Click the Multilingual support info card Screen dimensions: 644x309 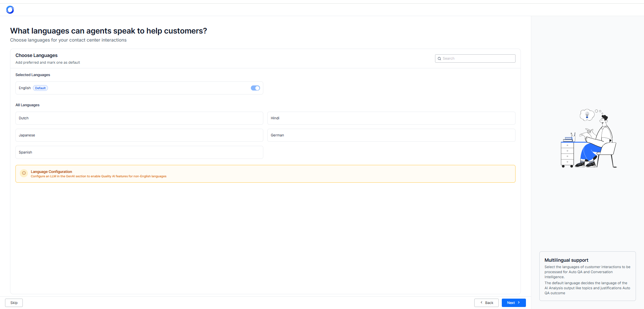[x=587, y=276]
